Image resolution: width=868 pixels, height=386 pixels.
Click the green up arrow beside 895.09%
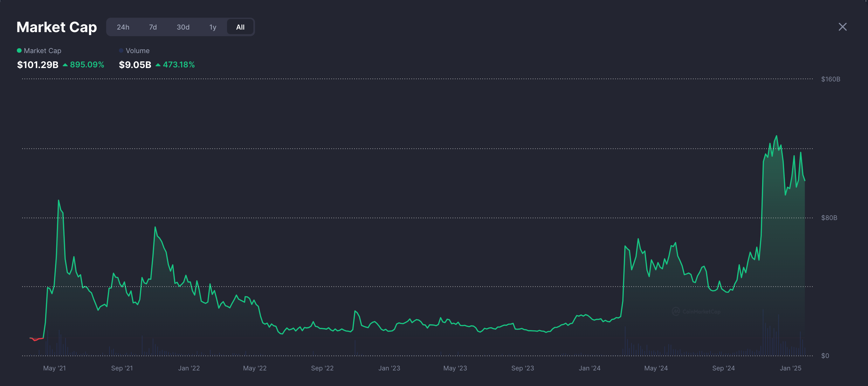pos(65,65)
